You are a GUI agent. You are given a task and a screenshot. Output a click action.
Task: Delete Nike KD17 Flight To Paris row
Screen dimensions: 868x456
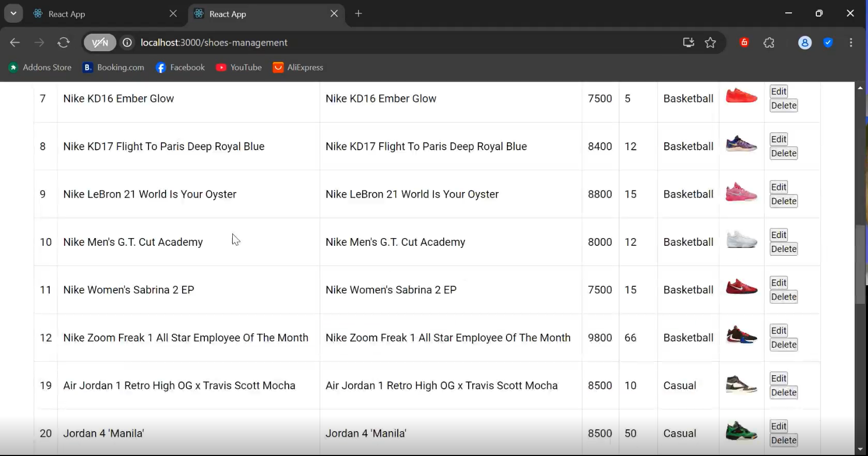784,153
